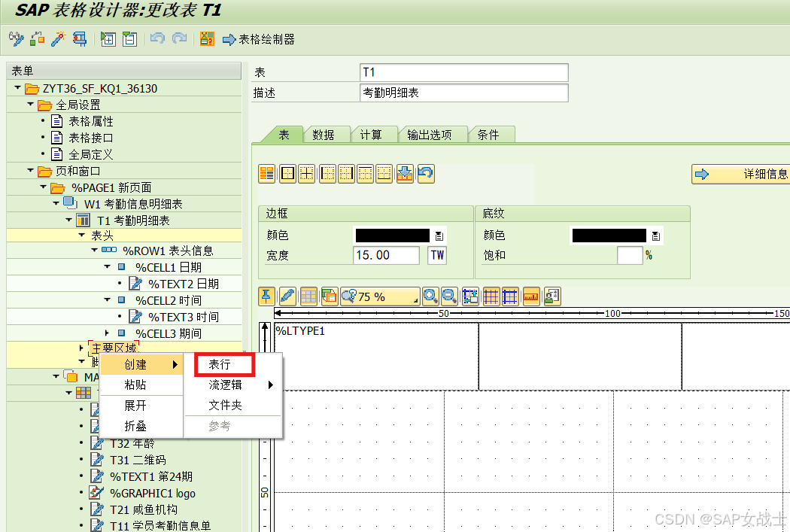Click the expand subtree plus icon in toolbar
Image resolution: width=790 pixels, height=532 pixels.
pyautogui.click(x=108, y=39)
